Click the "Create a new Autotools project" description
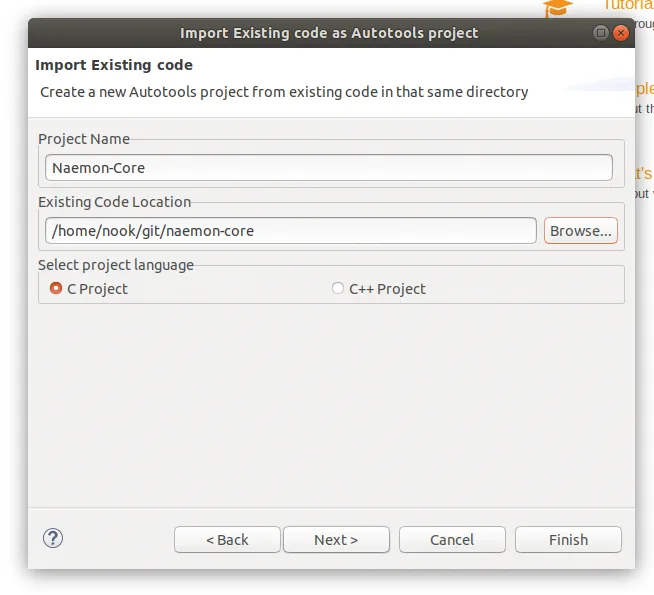 click(284, 92)
